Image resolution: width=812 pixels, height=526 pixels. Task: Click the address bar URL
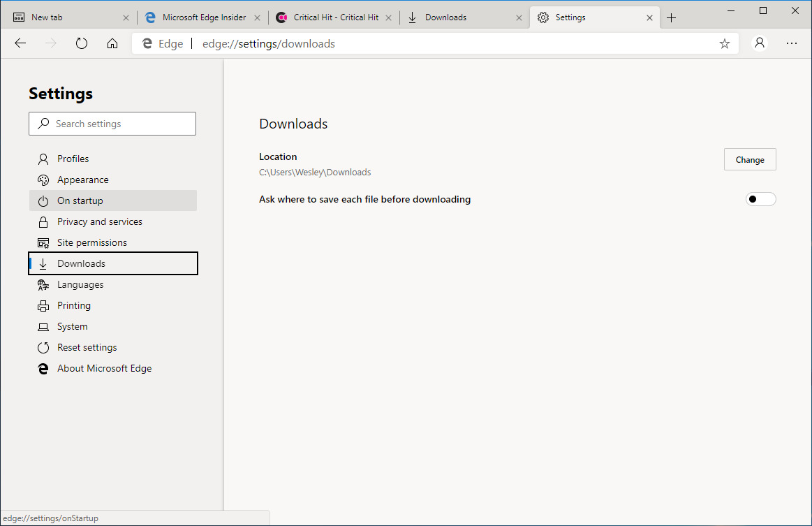pos(269,44)
